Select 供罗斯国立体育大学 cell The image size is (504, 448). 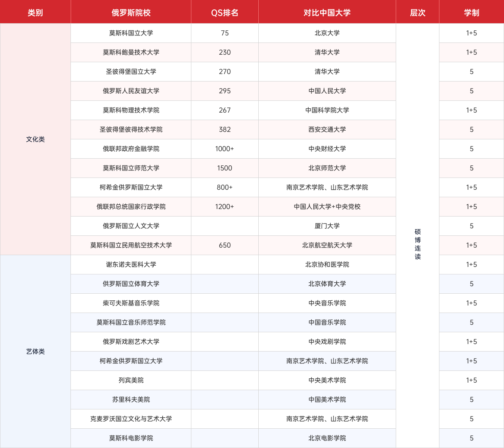coord(131,284)
